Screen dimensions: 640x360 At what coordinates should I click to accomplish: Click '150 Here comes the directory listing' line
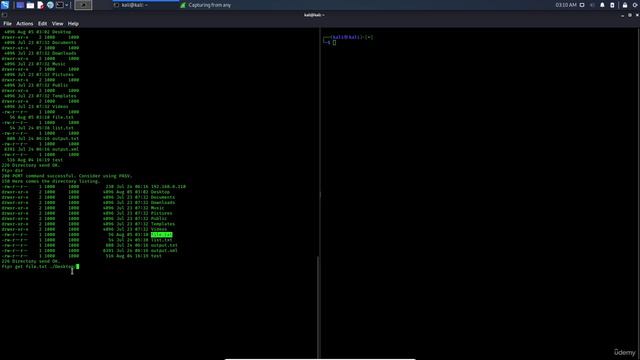pos(51,181)
